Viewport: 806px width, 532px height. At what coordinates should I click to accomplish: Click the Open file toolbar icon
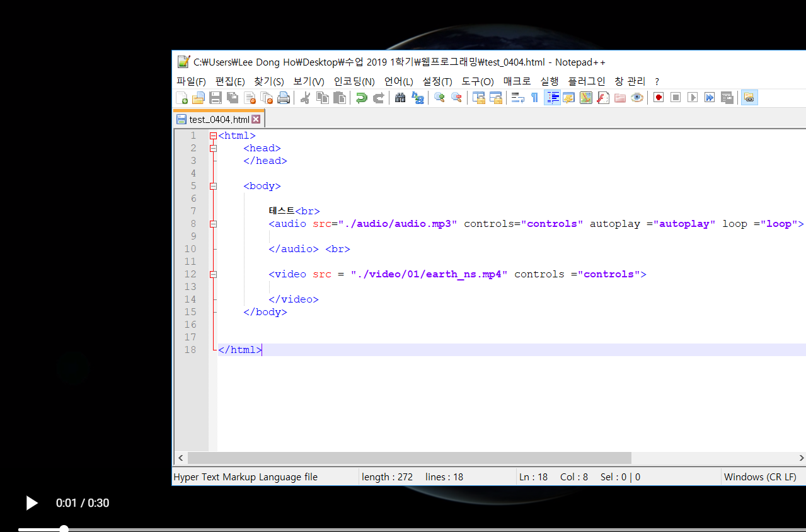coord(198,98)
